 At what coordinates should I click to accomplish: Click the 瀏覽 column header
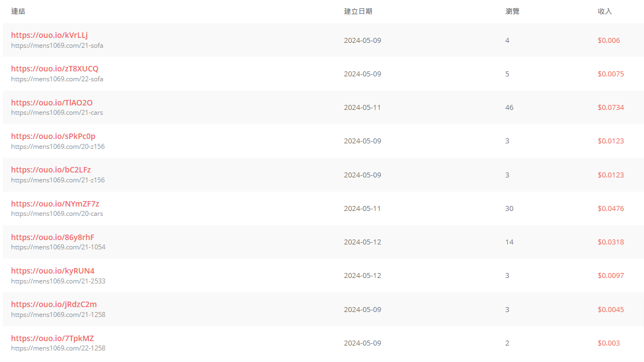tap(512, 12)
